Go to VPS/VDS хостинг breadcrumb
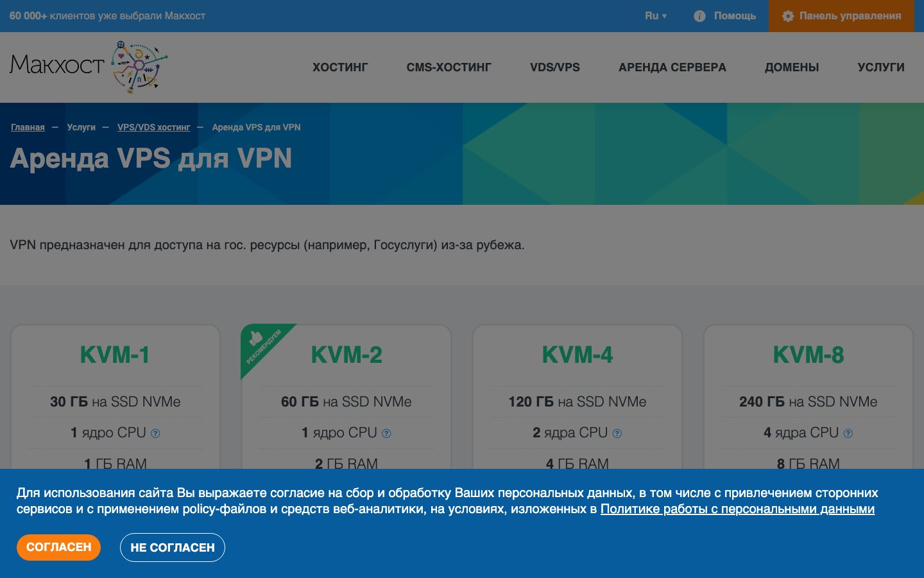The height and width of the screenshot is (578, 924). (154, 127)
